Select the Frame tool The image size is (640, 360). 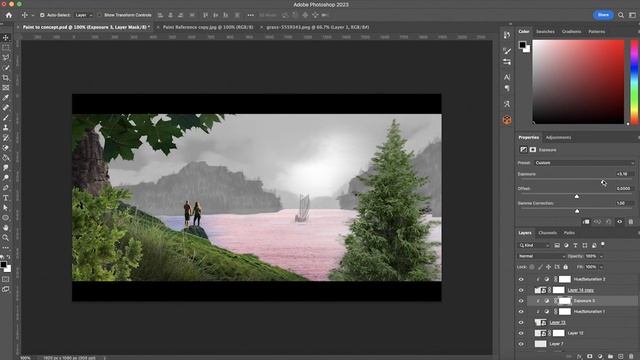coord(6,88)
